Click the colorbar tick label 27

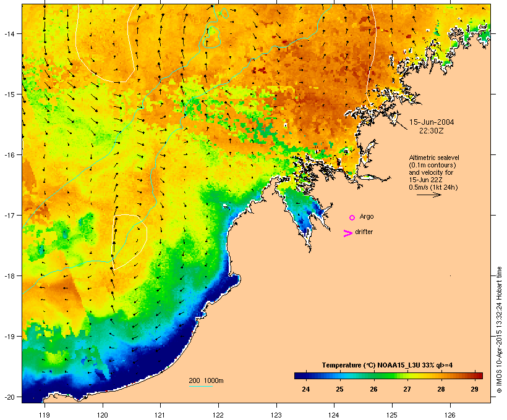[x=407, y=389]
